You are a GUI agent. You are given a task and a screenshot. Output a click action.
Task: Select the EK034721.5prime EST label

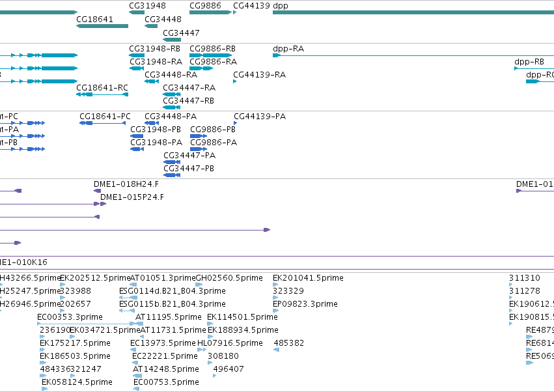pyautogui.click(x=105, y=330)
